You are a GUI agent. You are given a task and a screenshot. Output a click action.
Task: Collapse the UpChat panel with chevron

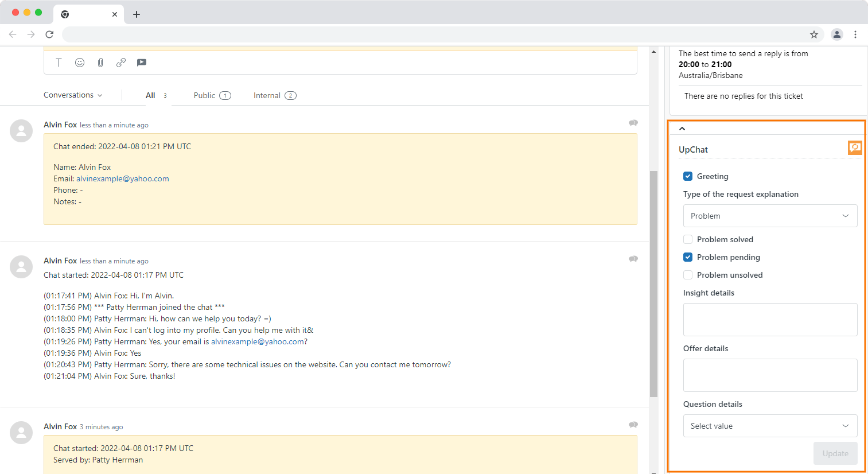(682, 129)
